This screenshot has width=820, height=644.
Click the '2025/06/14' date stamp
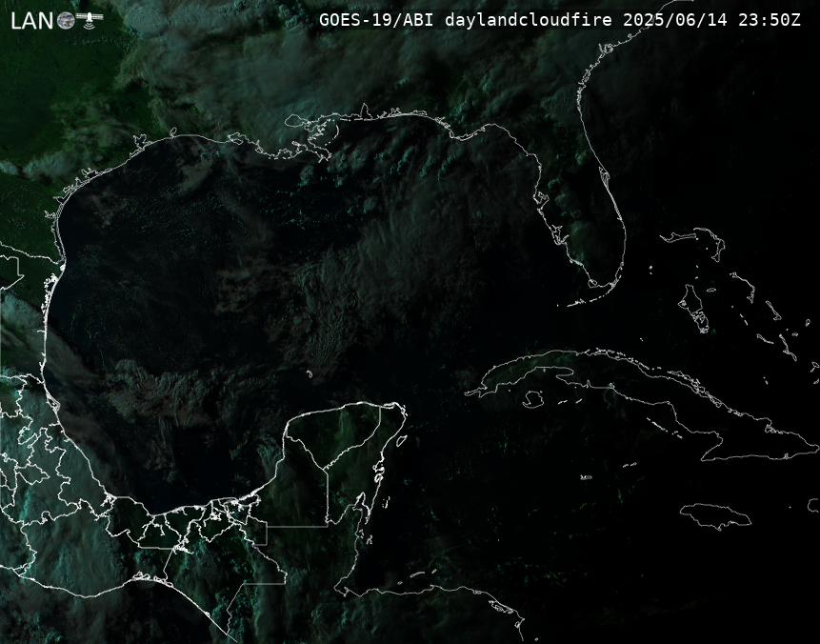pos(675,20)
